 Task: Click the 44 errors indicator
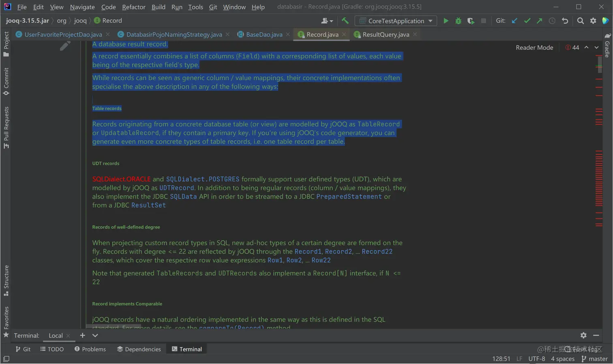572,47
